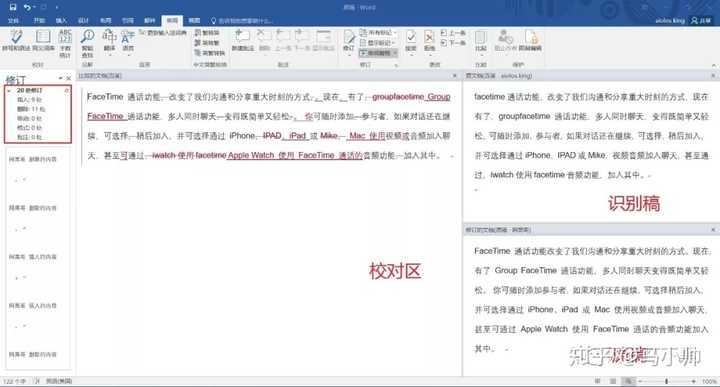Switch to the Insert (插入) ribbon tab
Image resolution: width=720 pixels, height=387 pixels.
click(x=61, y=21)
